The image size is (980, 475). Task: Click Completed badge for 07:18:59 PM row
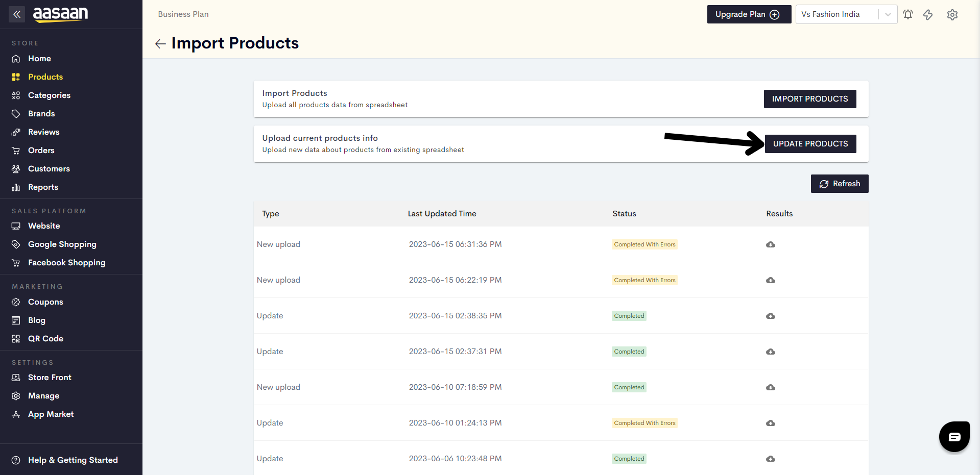629,387
